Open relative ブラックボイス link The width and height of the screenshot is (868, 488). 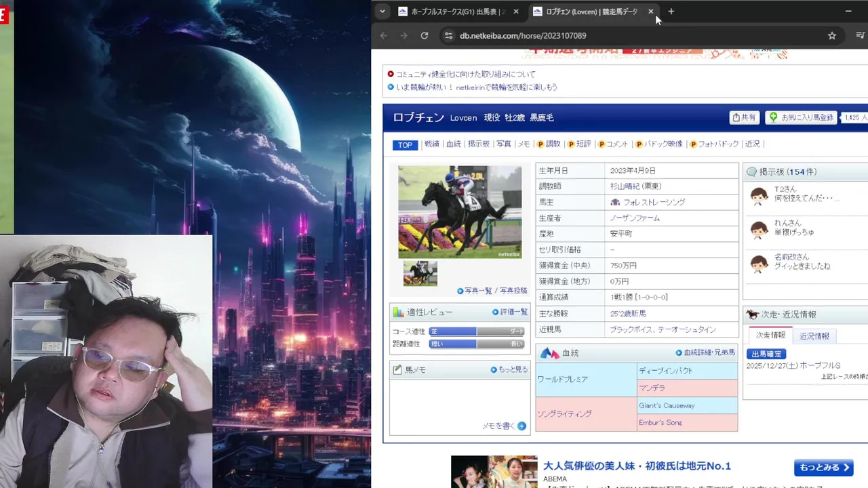[633, 329]
